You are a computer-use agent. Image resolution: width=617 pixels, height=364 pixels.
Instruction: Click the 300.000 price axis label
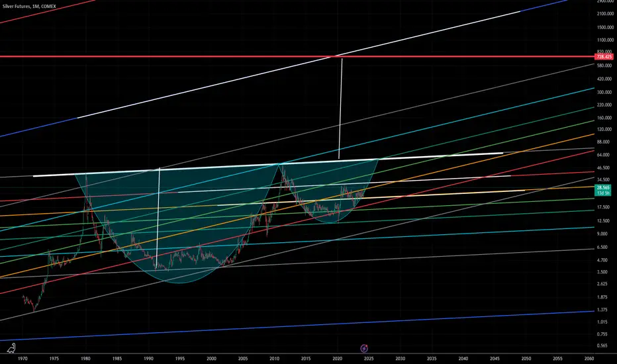604,92
